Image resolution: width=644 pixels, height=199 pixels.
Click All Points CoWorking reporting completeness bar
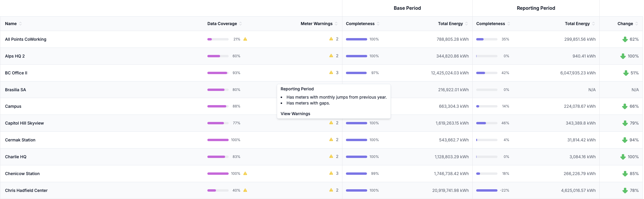(x=487, y=39)
